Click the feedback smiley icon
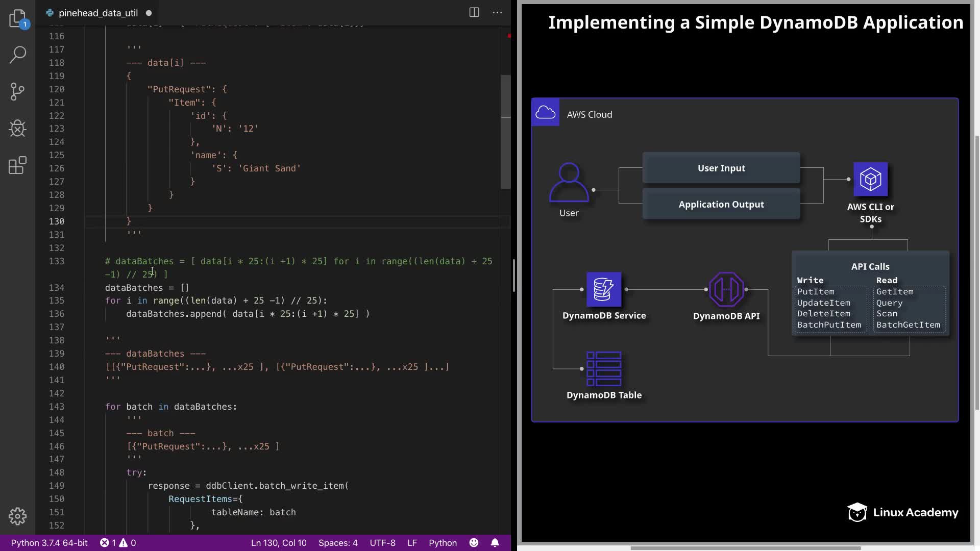Screen dimensions: 980x551 [x=474, y=543]
